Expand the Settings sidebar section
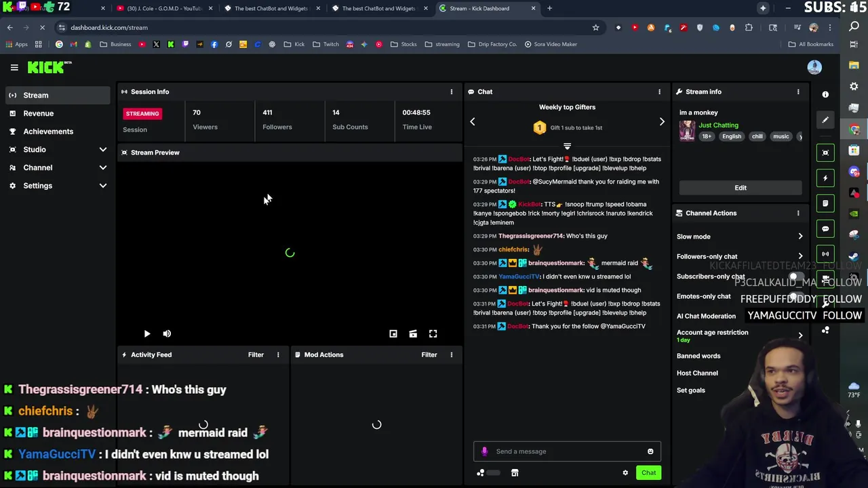 pos(103,186)
